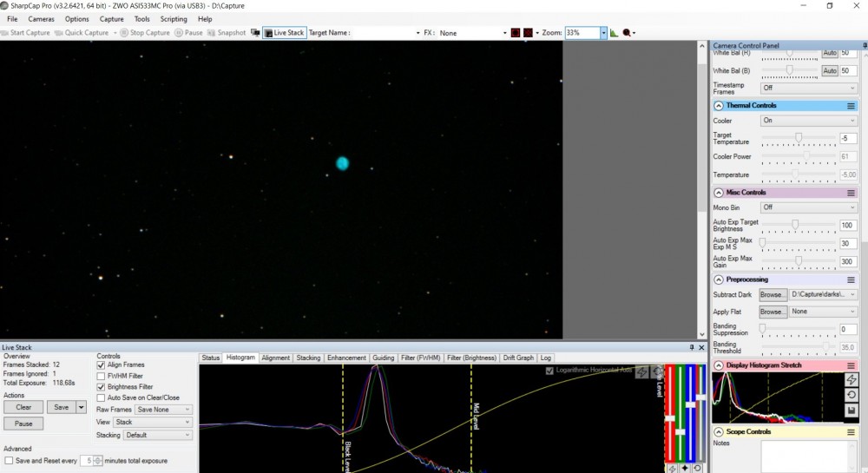The height and width of the screenshot is (473, 868).
Task: Open the Zoom 33% dropdown
Action: pyautogui.click(x=603, y=33)
